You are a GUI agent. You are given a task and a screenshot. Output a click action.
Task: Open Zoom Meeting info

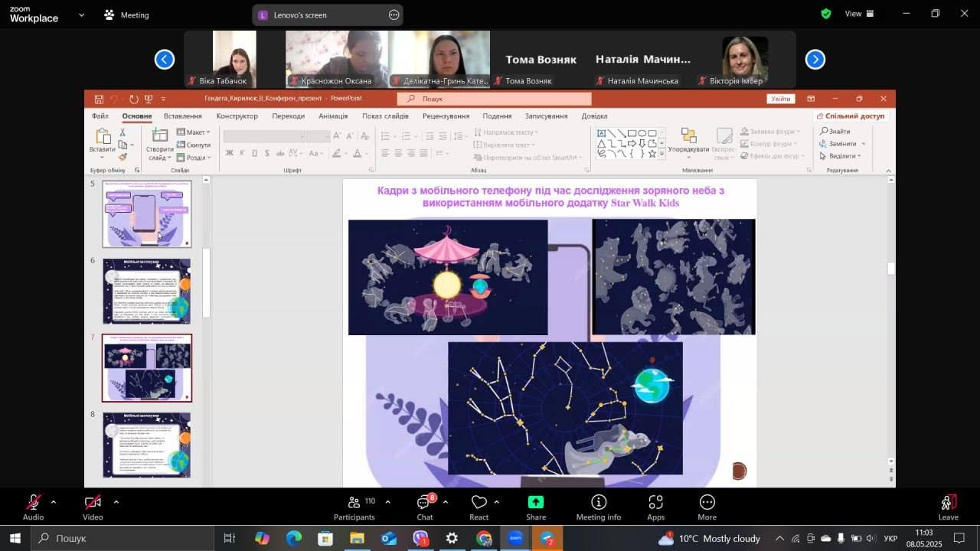[599, 507]
